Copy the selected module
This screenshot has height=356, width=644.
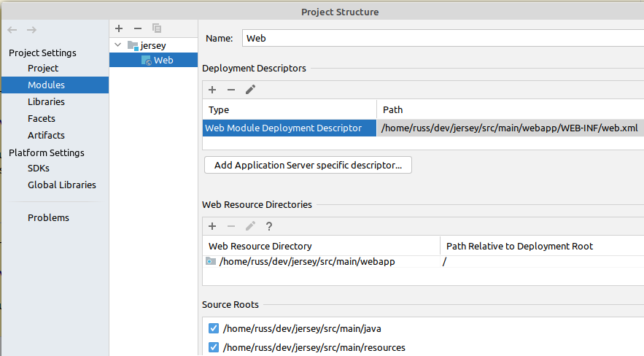point(157,28)
